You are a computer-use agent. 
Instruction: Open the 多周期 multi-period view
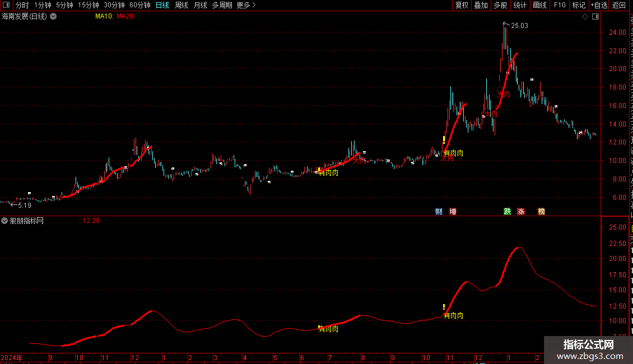coord(222,5)
